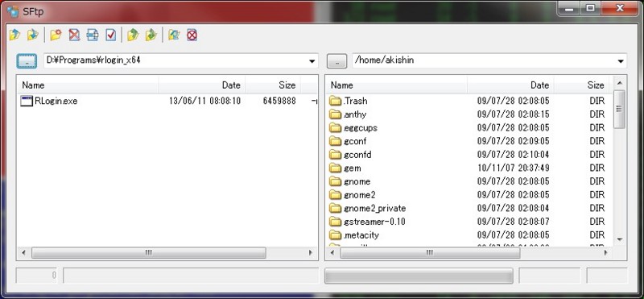Screen dimensions: 644x299
Task: Click the transfer progress bar at bottom
Action: point(419,276)
